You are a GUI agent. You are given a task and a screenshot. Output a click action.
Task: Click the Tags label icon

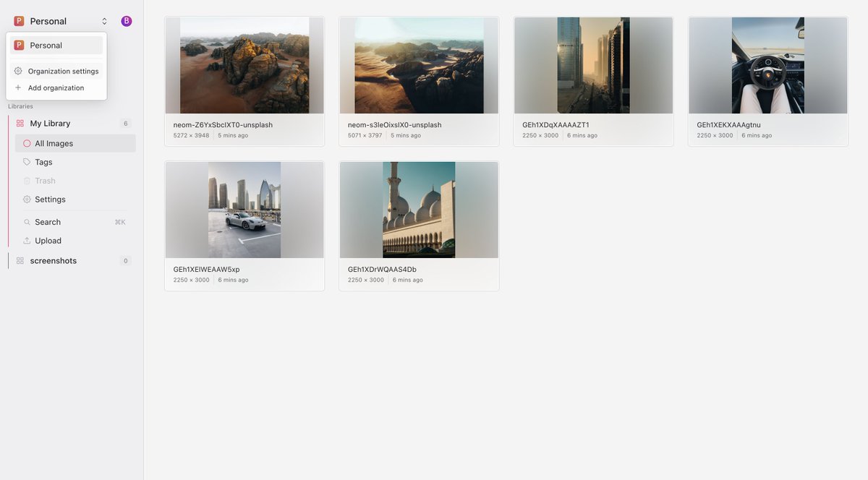point(27,162)
